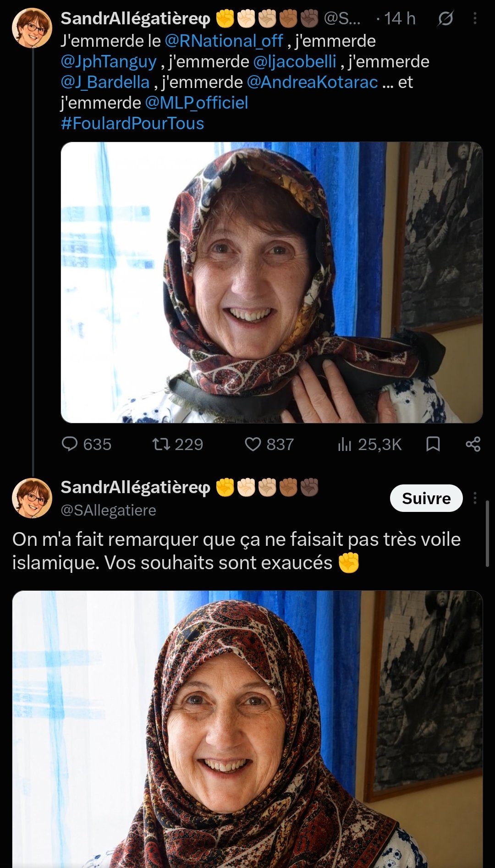
Task: Follow the account with the Suivre button
Action: point(426,498)
